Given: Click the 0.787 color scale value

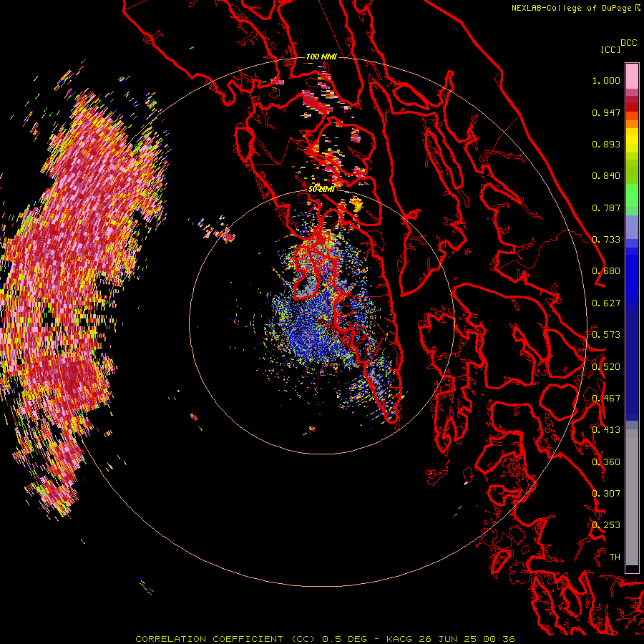Looking at the screenshot, I should tap(606, 208).
